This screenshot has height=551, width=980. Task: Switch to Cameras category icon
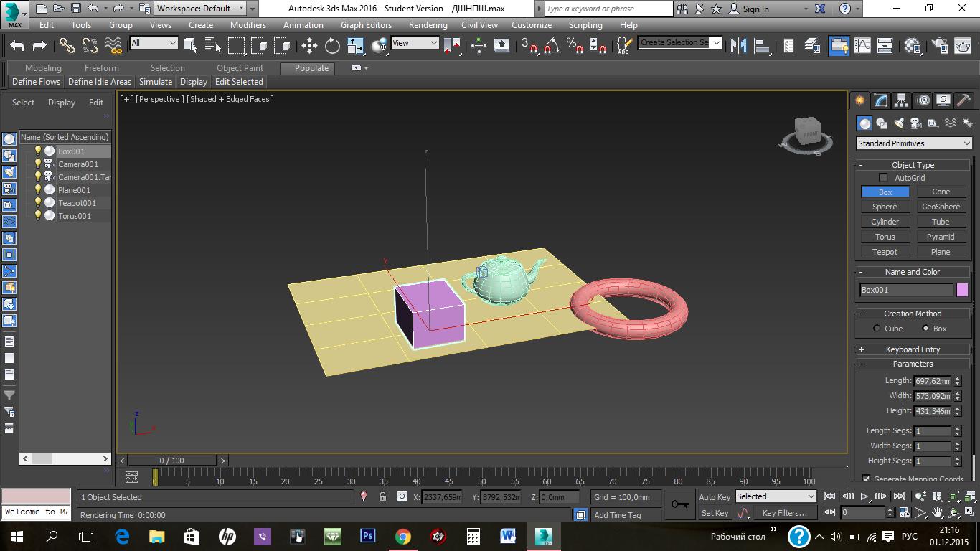915,123
